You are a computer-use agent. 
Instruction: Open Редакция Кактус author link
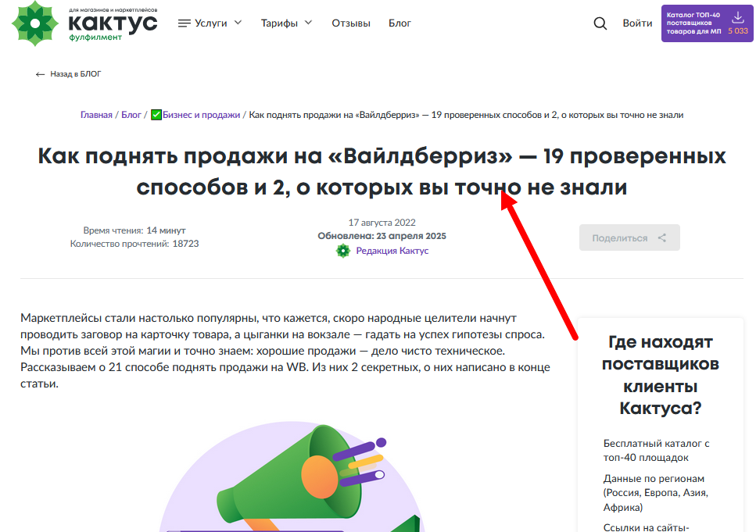point(392,251)
